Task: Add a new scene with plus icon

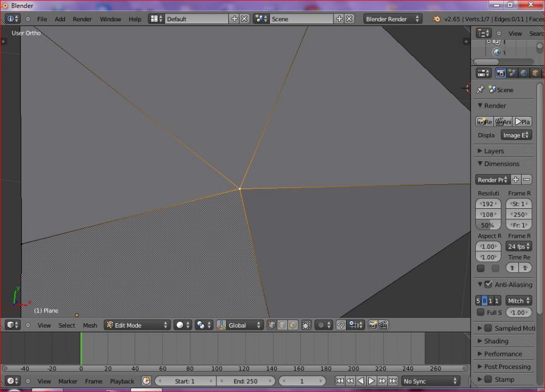Action: [339, 19]
